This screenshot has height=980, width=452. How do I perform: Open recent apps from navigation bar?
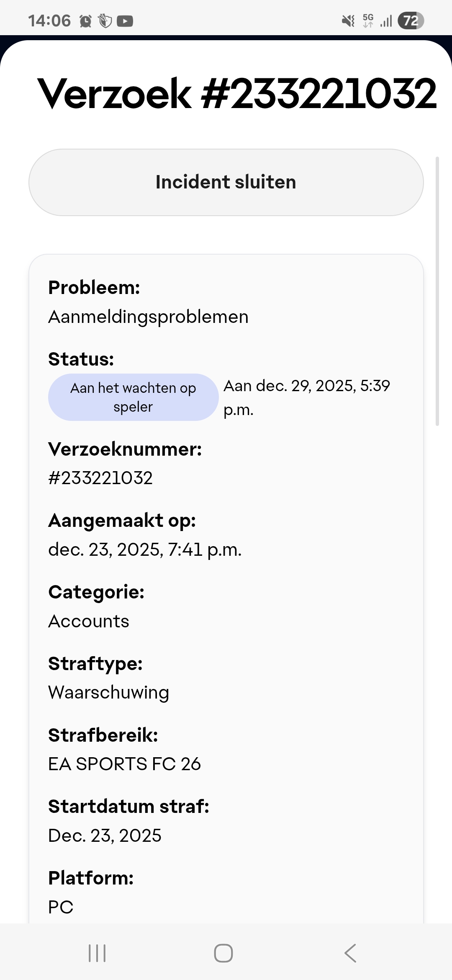(x=97, y=953)
